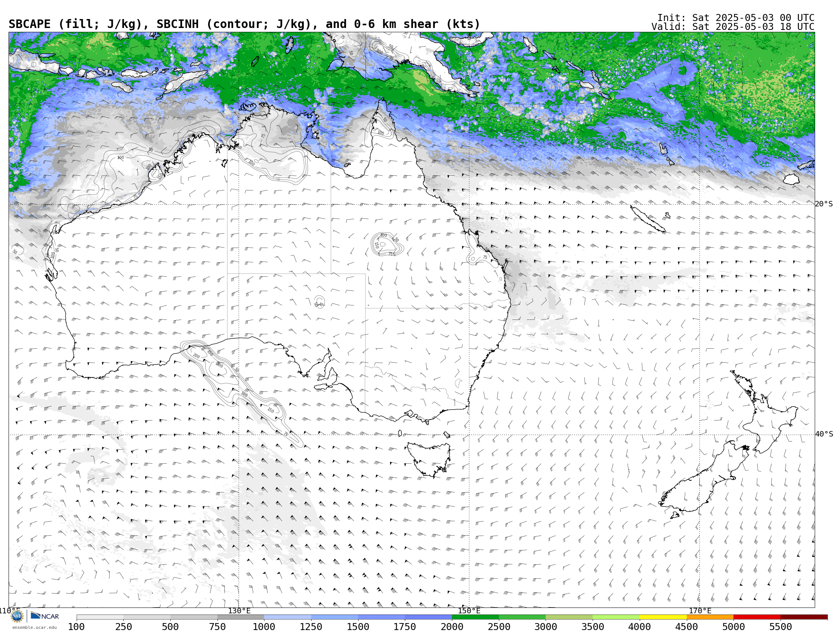The image size is (840, 632).
Task: Click New Zealand's South Island on the map
Action: [704, 480]
